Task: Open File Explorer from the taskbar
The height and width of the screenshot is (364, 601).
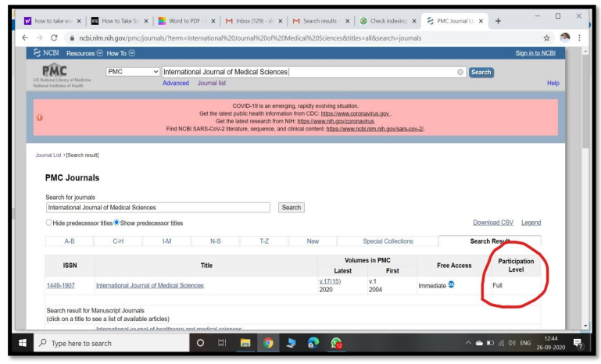Action: pos(245,342)
